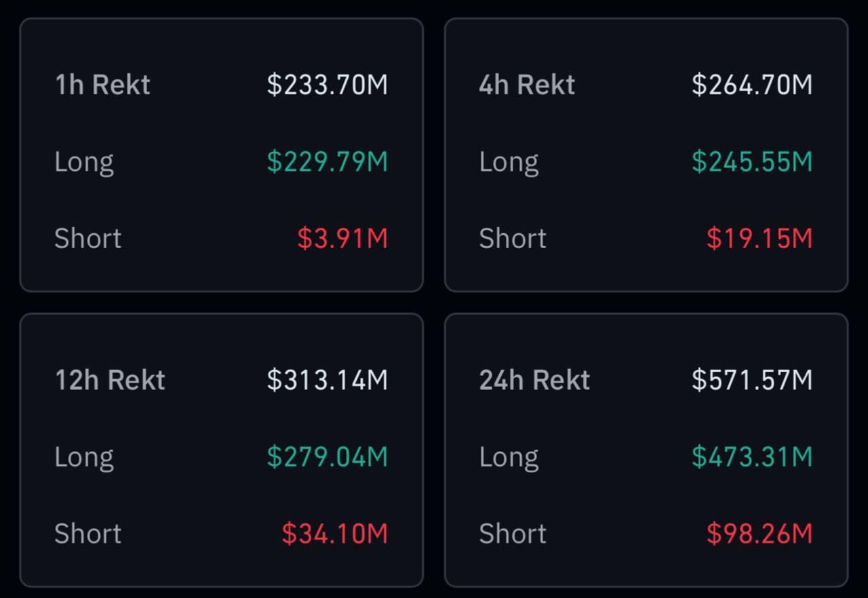Click the 1h Long value $229.79M

327,161
